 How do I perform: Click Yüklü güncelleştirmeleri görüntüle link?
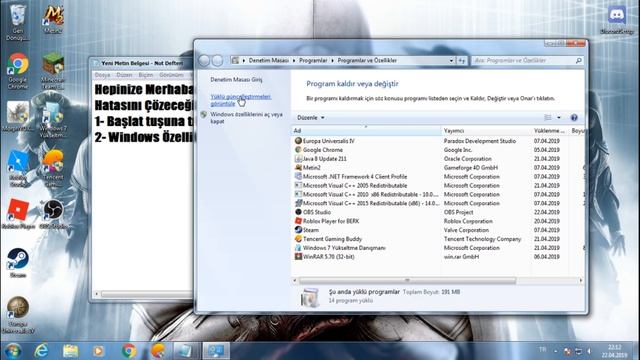point(241,100)
